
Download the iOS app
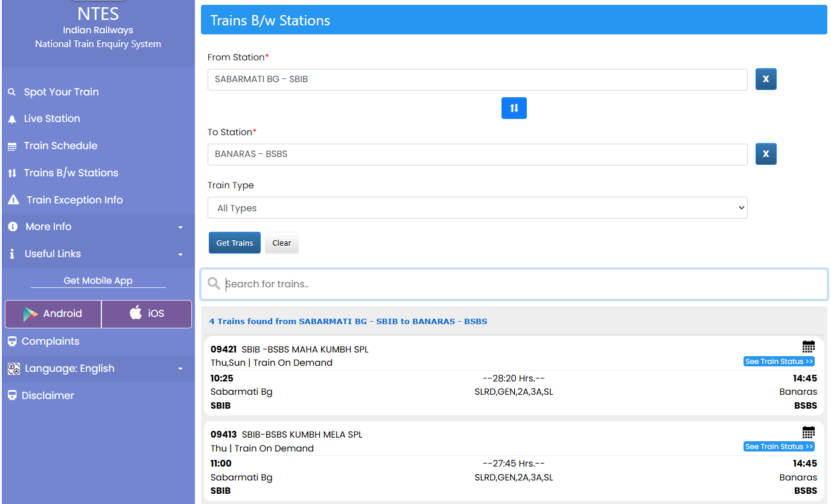[147, 314]
